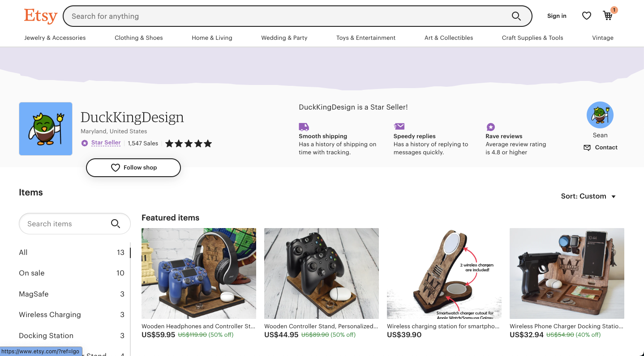
Task: Click the Follow shop button
Action: 133,168
